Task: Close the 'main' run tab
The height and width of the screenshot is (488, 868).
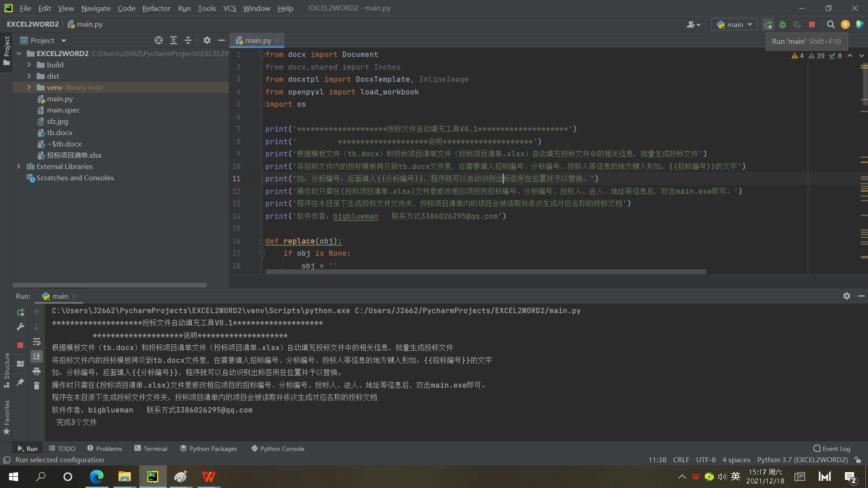Action: tap(75, 296)
